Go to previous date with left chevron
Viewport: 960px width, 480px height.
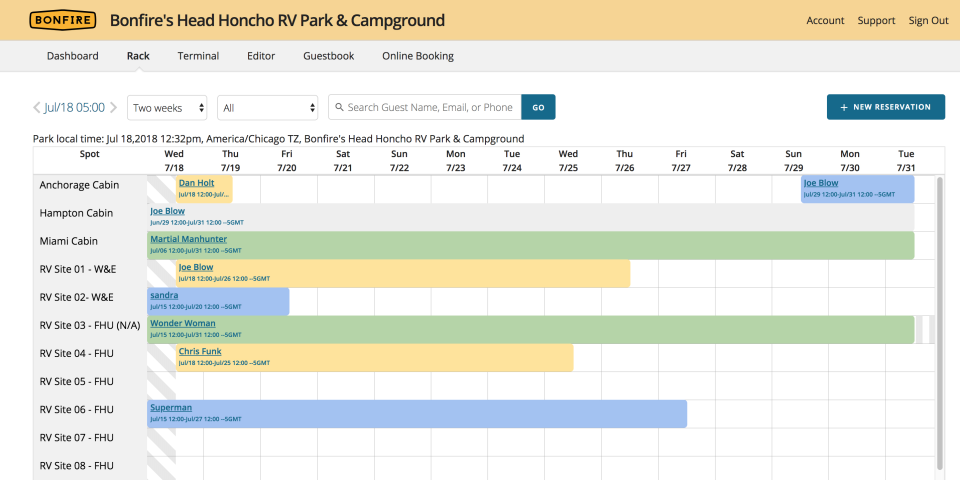(37, 108)
